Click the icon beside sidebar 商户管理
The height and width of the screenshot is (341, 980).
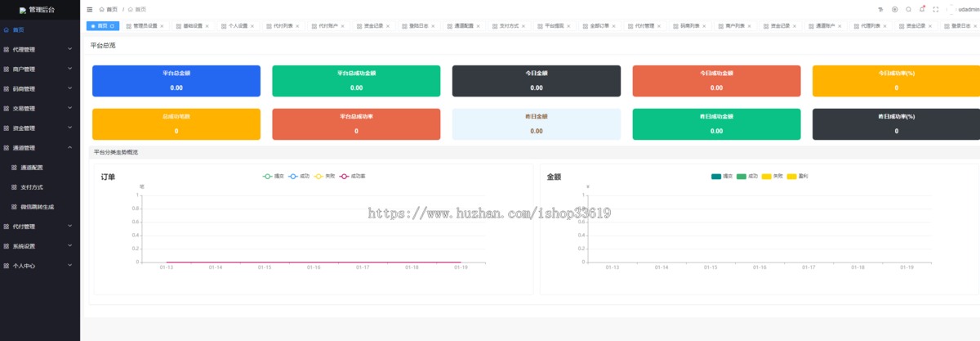pos(7,69)
